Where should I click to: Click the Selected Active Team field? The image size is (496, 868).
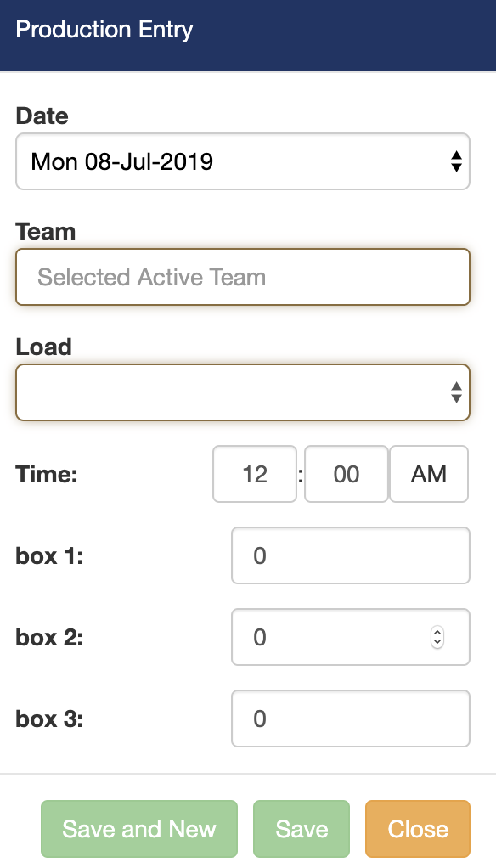[242, 277]
